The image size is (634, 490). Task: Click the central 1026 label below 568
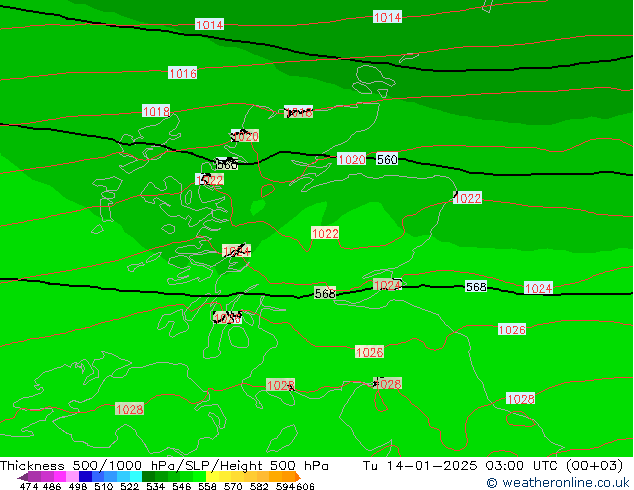click(x=369, y=352)
